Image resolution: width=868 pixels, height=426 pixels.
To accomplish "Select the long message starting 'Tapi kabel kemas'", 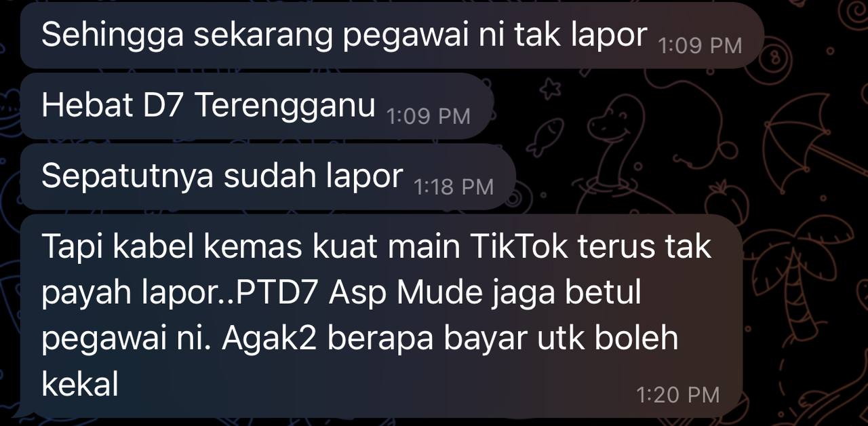I will point(381,315).
